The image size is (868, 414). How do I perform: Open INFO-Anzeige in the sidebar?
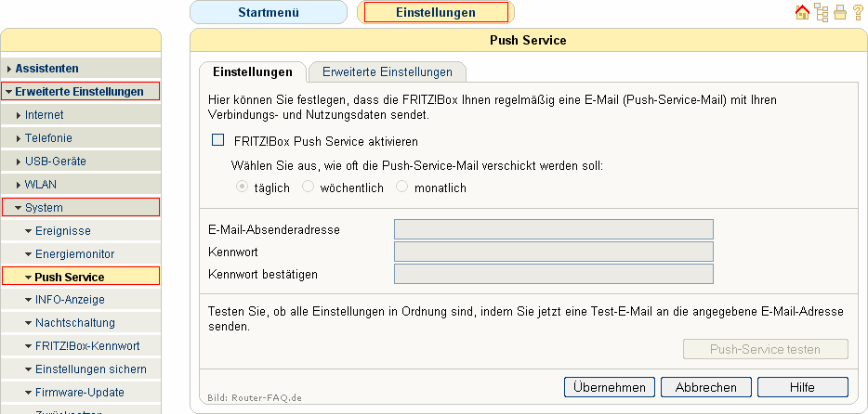81,300
